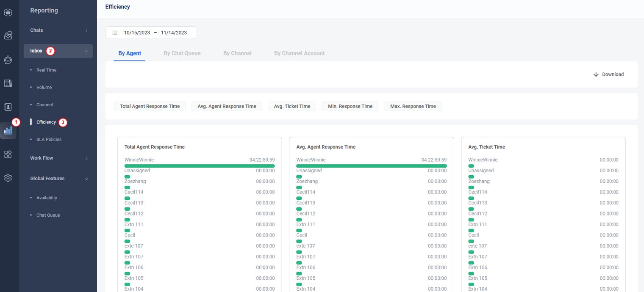Image resolution: width=644 pixels, height=292 pixels.
Task: Switch to the By Channel Account tab
Action: [x=299, y=53]
